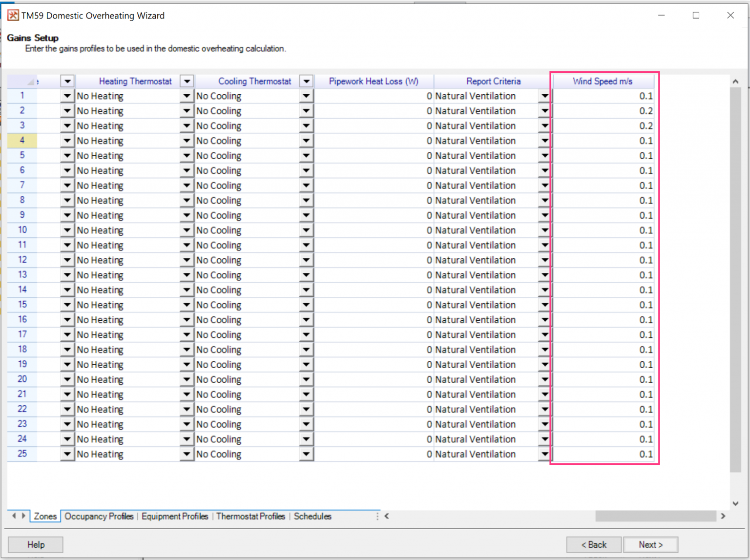Click sheet tab scroll right arrow
750x560 pixels.
(x=23, y=516)
